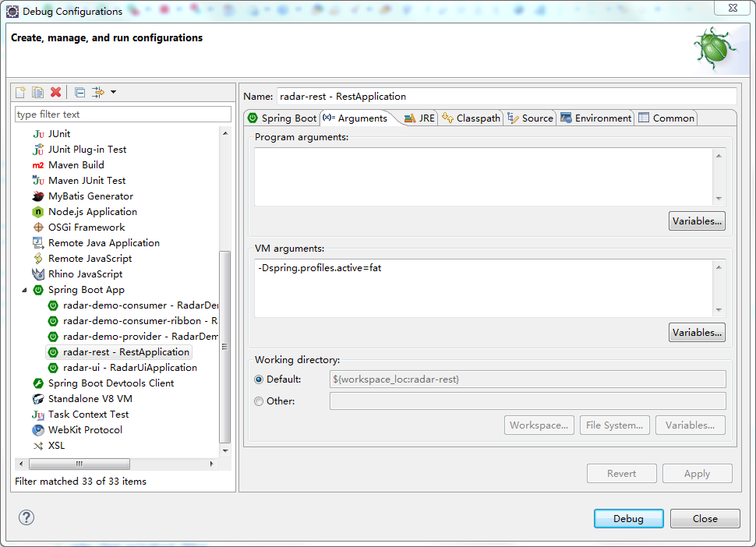Switch to the Spring Boot tab
Screen dimensions: 756x547
[x=282, y=118]
